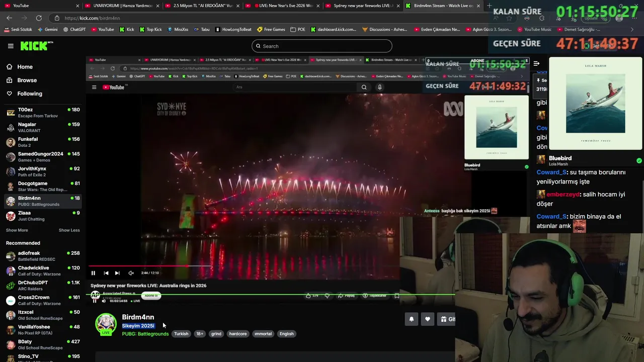Switch to 'LIVE: New Year's Eve 2026' tab

pos(283,6)
